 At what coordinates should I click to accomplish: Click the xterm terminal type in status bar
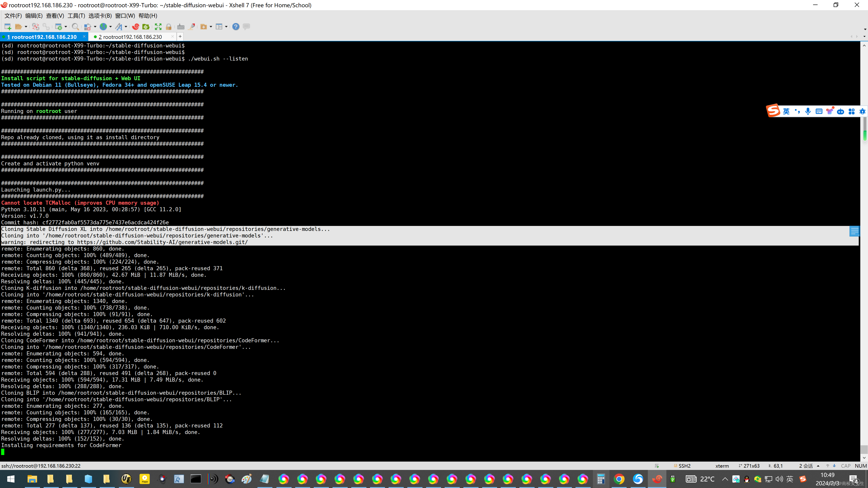(722, 466)
